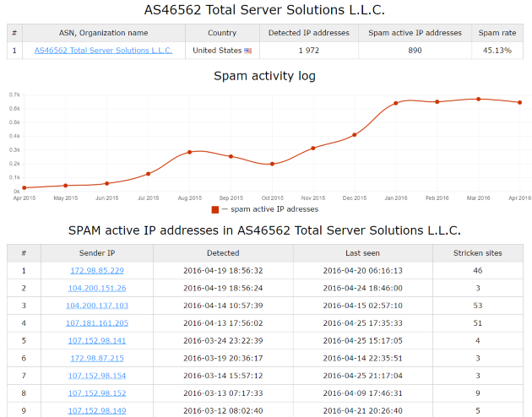Select the Jul 2015 data point on chart

click(149, 174)
